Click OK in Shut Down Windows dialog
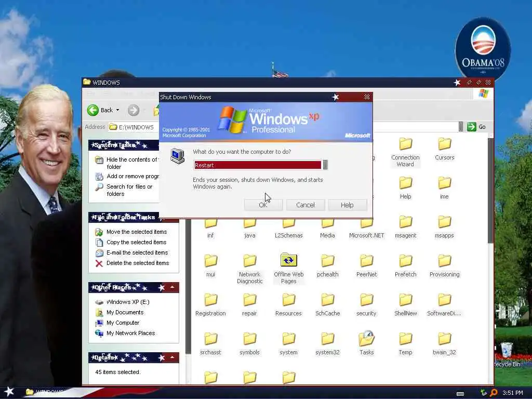Viewport: 532px width, 399px height. [263, 205]
